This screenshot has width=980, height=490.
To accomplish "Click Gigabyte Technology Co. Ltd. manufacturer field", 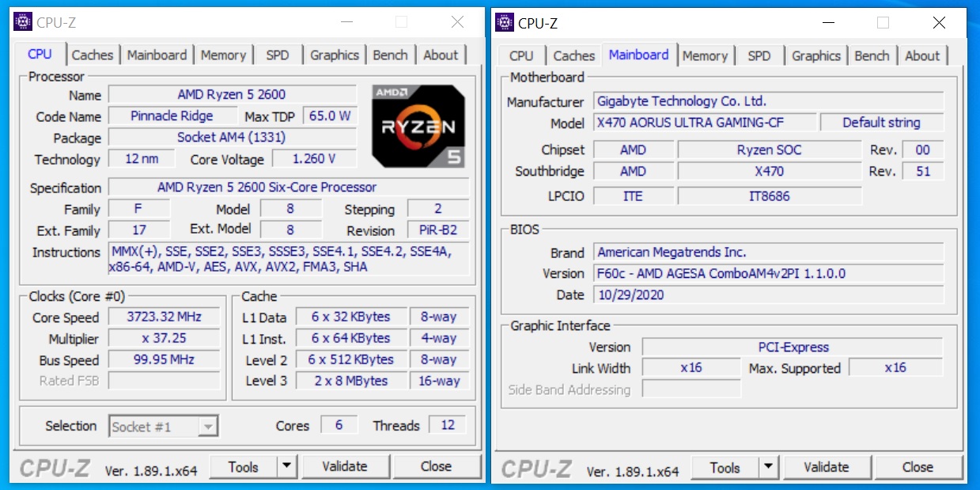I will coord(769,101).
